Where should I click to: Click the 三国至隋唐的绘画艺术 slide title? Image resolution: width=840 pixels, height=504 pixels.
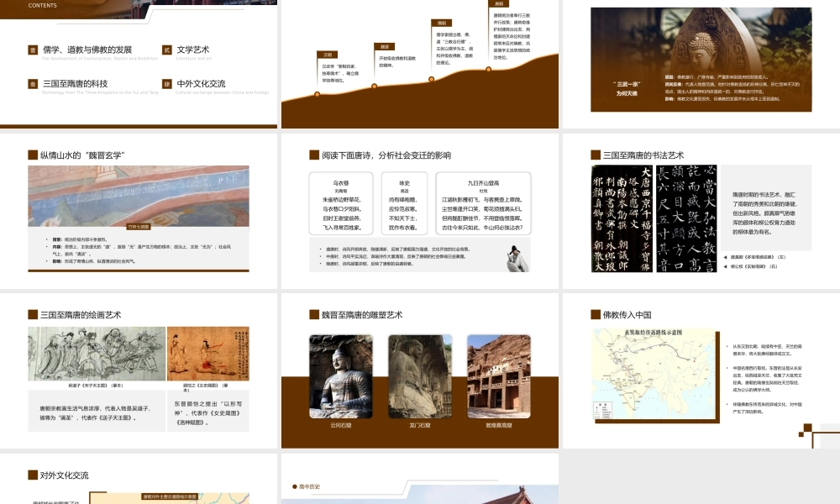coord(81,315)
